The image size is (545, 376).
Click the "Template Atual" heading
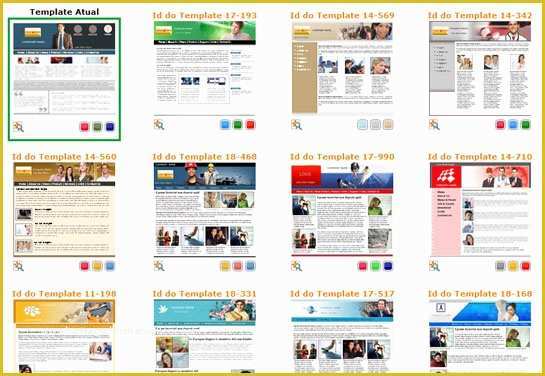[x=64, y=12]
